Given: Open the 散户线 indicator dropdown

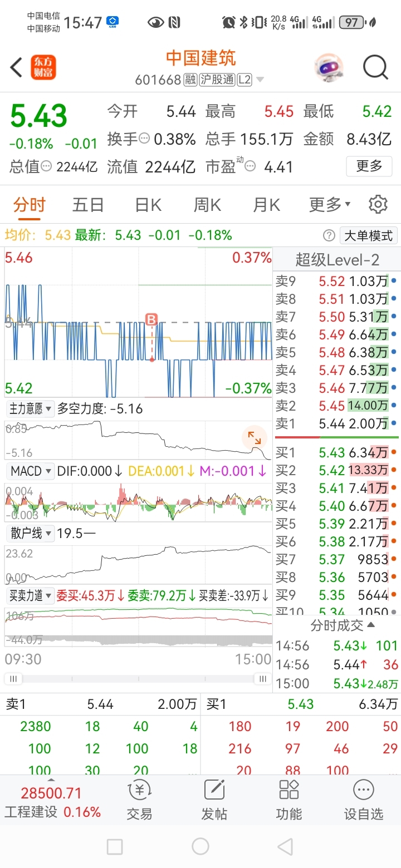Looking at the screenshot, I should coord(30,534).
